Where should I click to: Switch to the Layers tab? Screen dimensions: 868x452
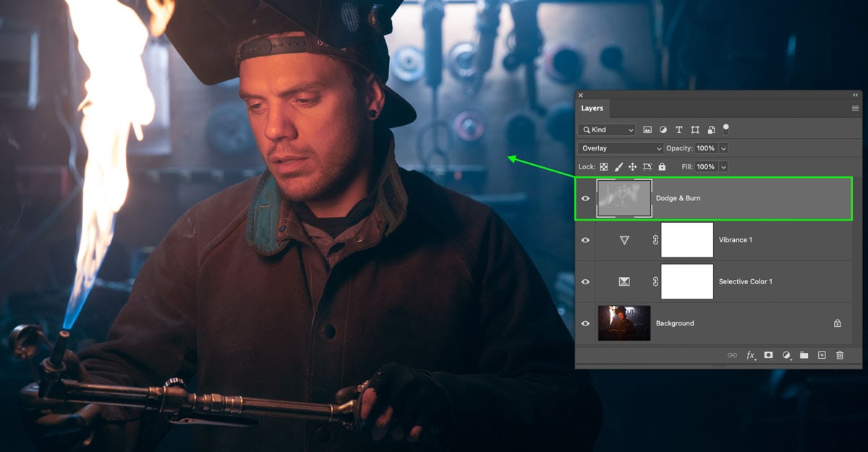pos(592,108)
